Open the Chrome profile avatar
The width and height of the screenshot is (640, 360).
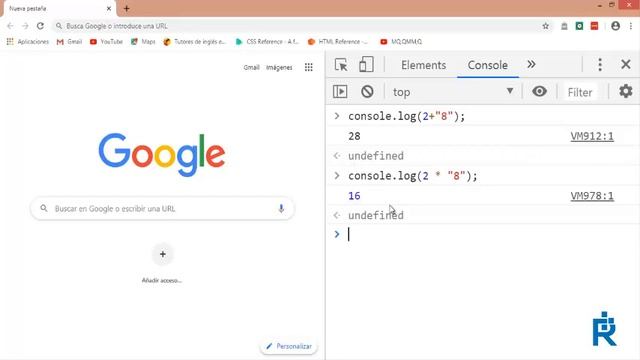(616, 26)
